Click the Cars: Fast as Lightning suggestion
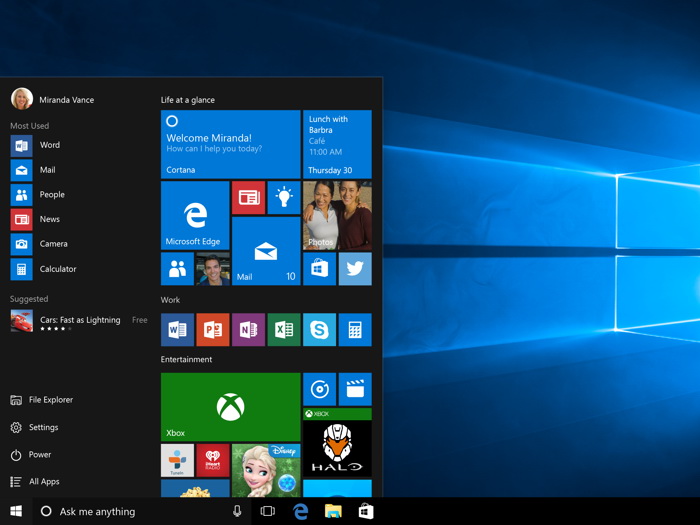The width and height of the screenshot is (700, 525). pos(79,321)
